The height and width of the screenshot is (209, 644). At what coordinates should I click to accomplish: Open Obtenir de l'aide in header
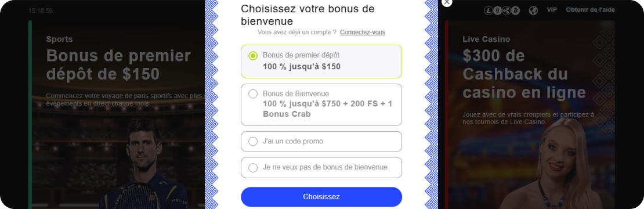(590, 10)
